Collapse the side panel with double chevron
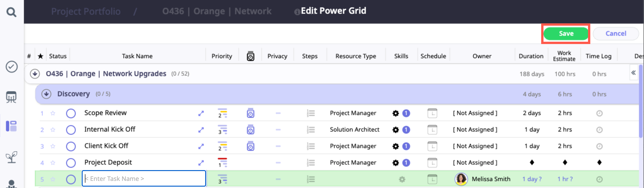This screenshot has height=188, width=644. [633, 73]
